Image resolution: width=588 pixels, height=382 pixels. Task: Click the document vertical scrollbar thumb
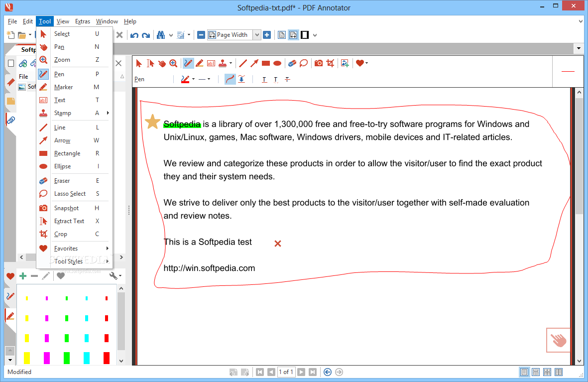click(580, 156)
